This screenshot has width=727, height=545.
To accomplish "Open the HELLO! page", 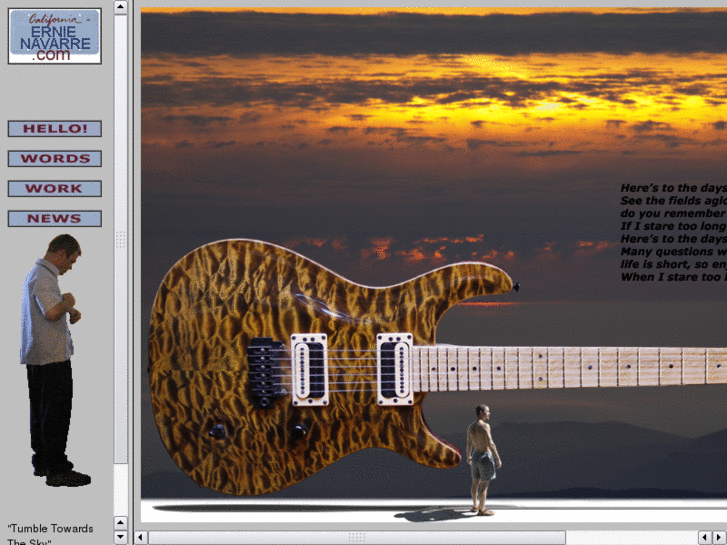I will coord(55,128).
